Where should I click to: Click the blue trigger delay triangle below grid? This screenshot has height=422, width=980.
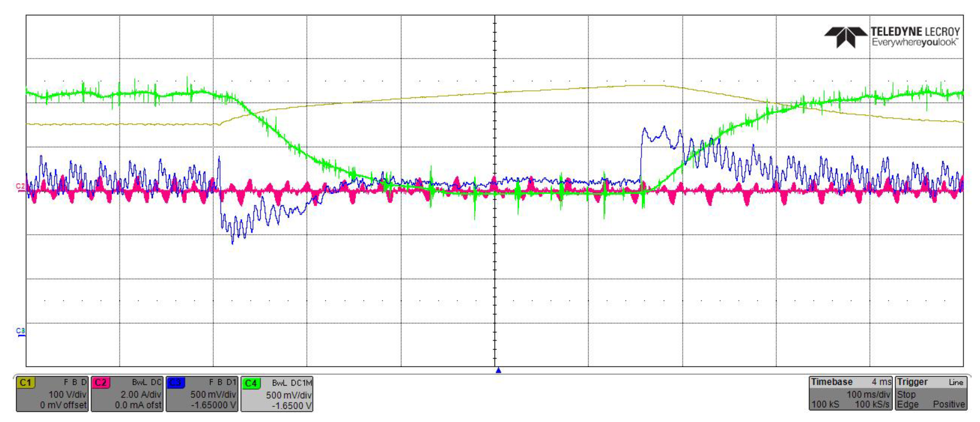coord(498,370)
